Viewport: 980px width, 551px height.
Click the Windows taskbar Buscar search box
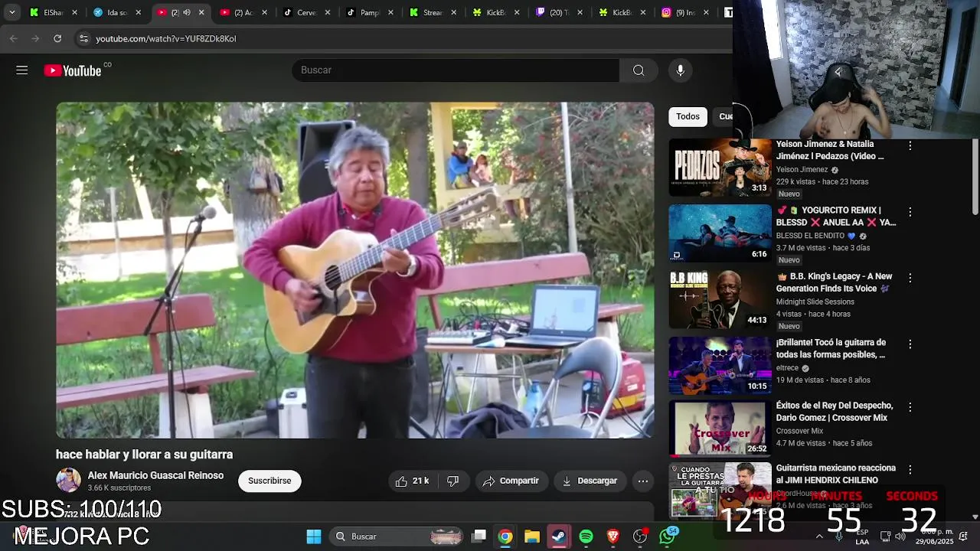(x=397, y=536)
